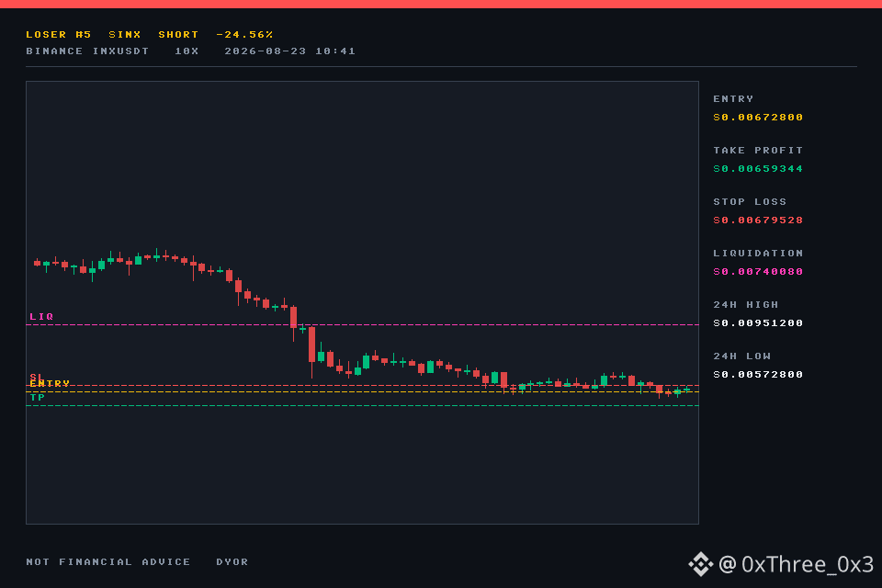Image resolution: width=882 pixels, height=588 pixels.
Task: Click the @0xThree_0x3 username
Action: 796,564
